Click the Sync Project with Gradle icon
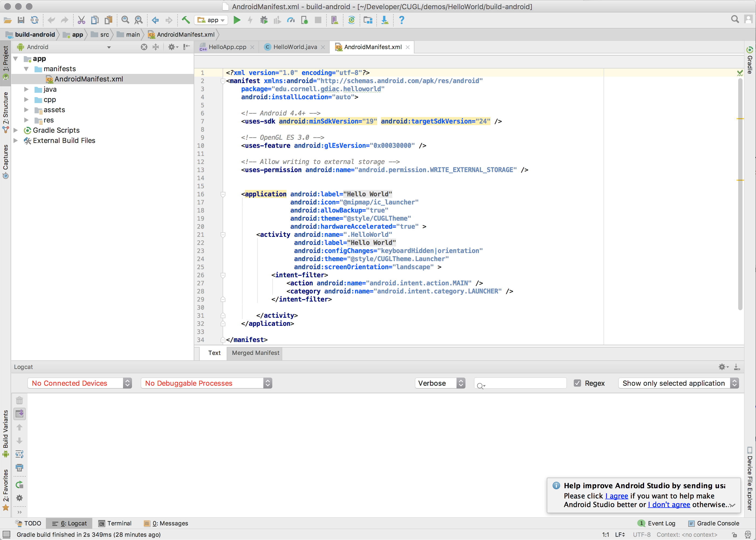Viewport: 756px width, 540px height. click(351, 20)
